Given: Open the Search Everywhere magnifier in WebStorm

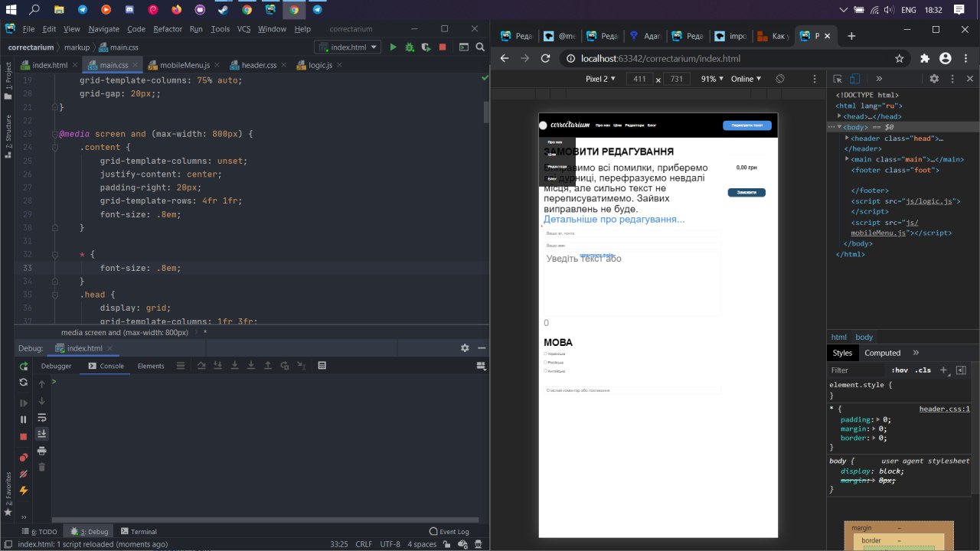Looking at the screenshot, I should pyautogui.click(x=480, y=47).
